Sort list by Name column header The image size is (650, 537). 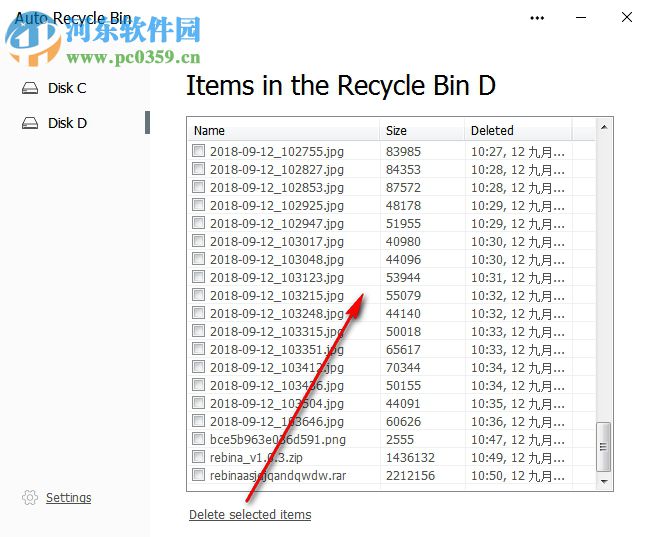[284, 131]
